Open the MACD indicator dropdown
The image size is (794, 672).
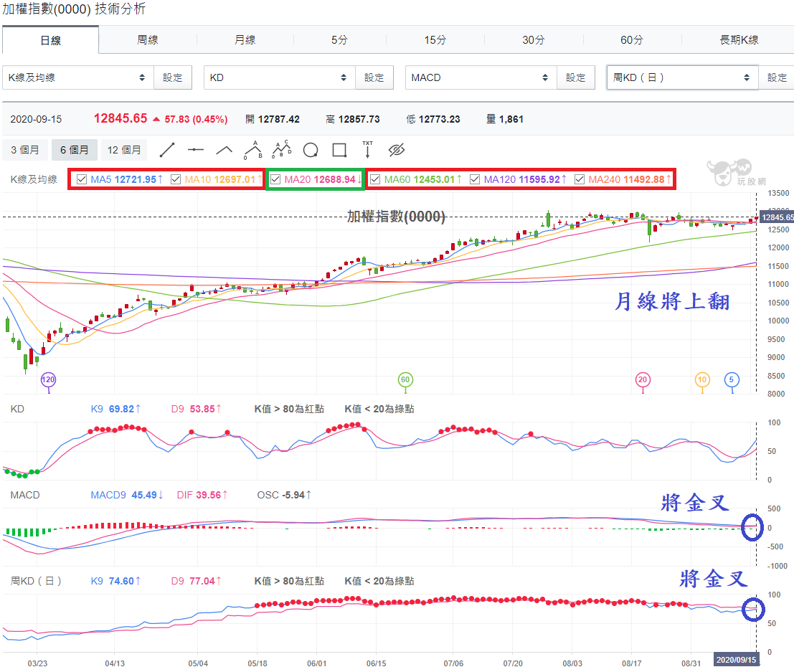pos(481,77)
